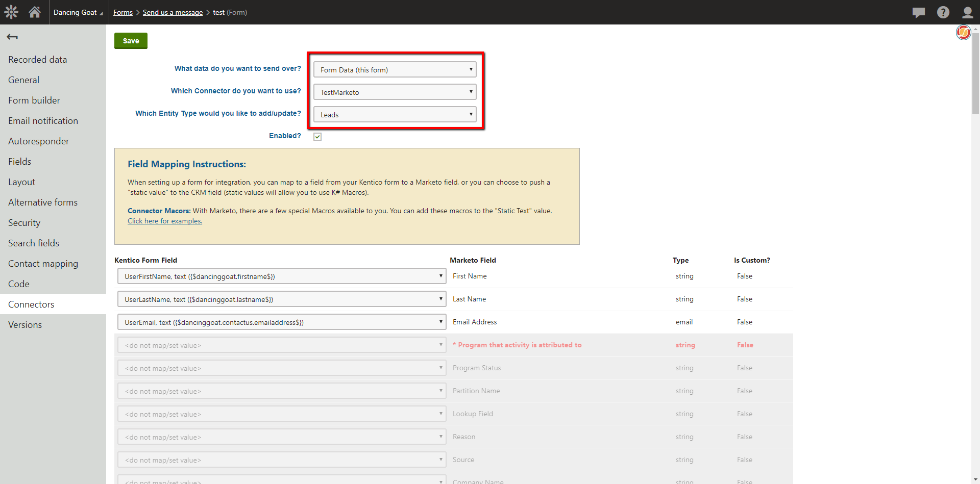Navigate to Forms via breadcrumb
This screenshot has width=980, height=484.
pyautogui.click(x=122, y=12)
